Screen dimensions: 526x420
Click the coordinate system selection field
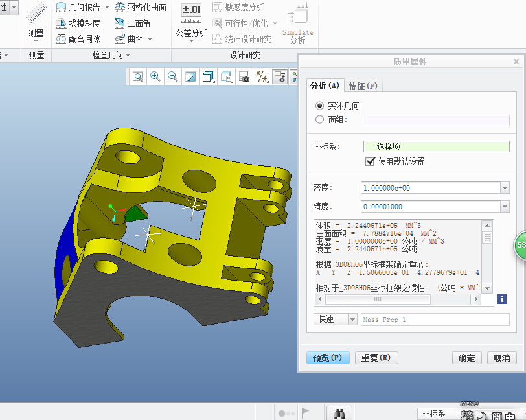pos(436,146)
